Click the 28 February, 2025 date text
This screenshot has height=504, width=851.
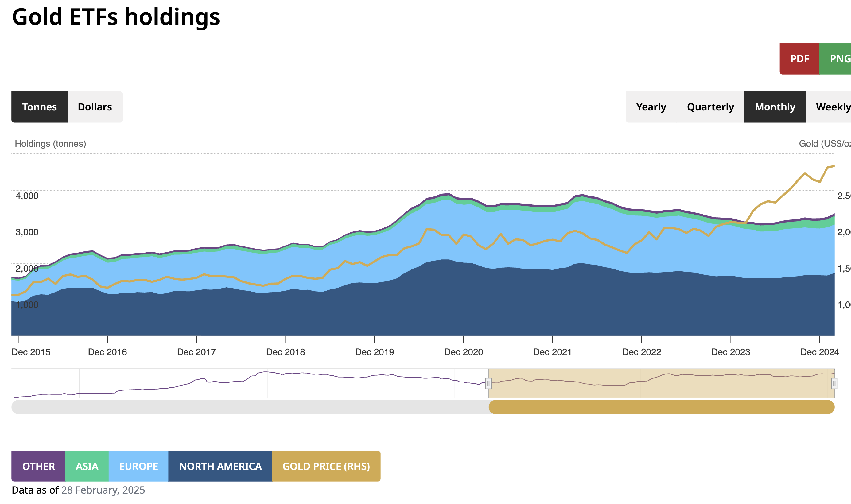click(x=103, y=490)
